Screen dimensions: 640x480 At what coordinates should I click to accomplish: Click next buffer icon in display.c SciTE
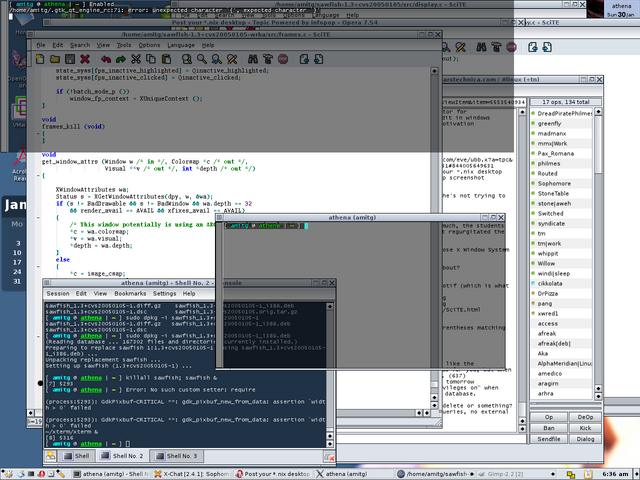(547, 47)
